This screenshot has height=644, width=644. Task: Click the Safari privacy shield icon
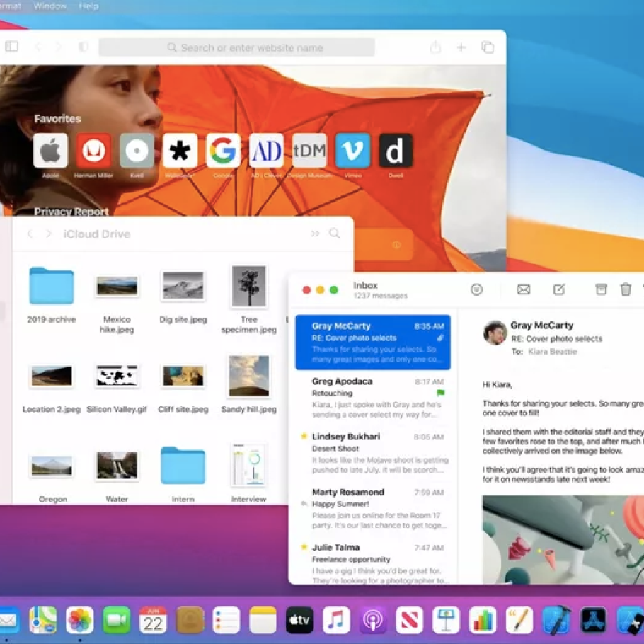tap(83, 47)
